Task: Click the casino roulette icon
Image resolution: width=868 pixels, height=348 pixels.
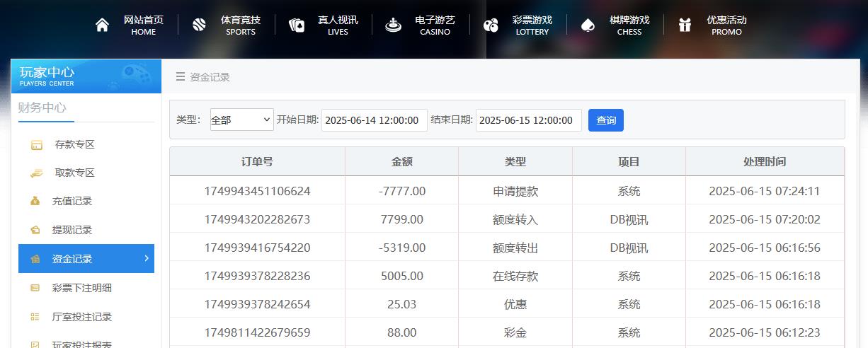Action: (x=393, y=25)
